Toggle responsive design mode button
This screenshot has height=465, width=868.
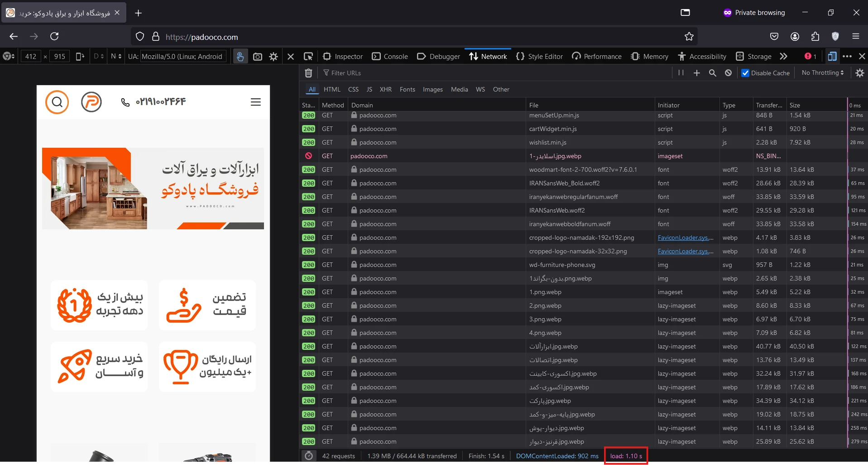pos(832,57)
